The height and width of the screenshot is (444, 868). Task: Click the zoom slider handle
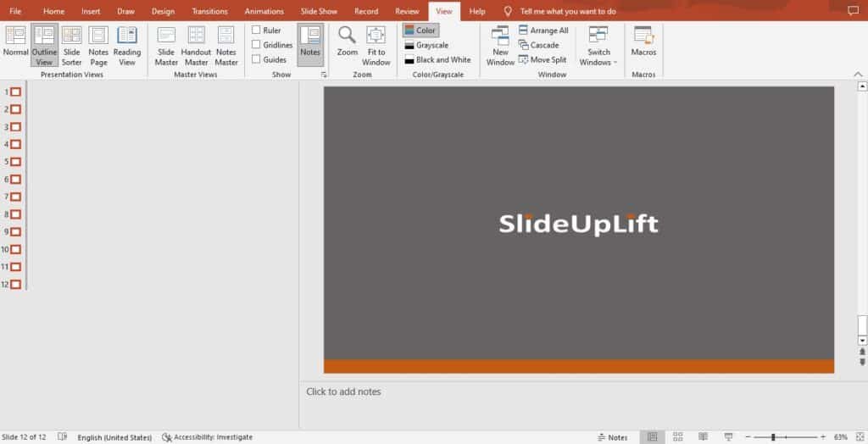773,437
